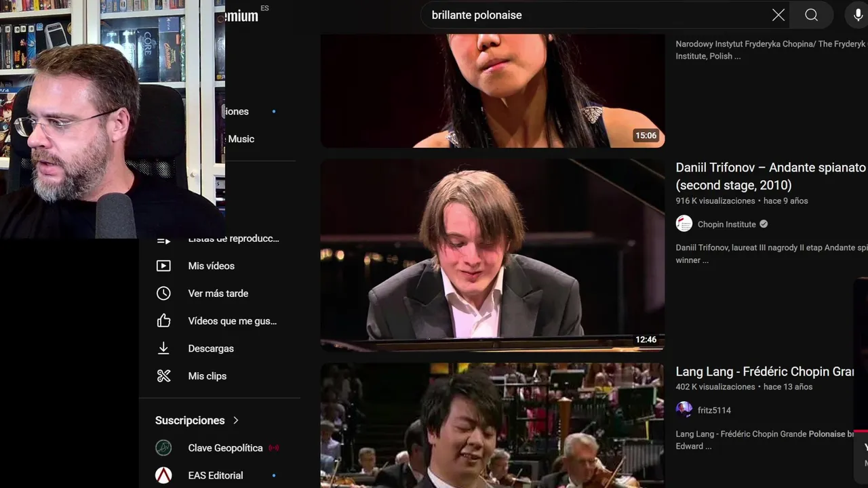Viewport: 868px width, 488px height.
Task: Click the 'brillante polonaise' search field
Action: point(597,15)
